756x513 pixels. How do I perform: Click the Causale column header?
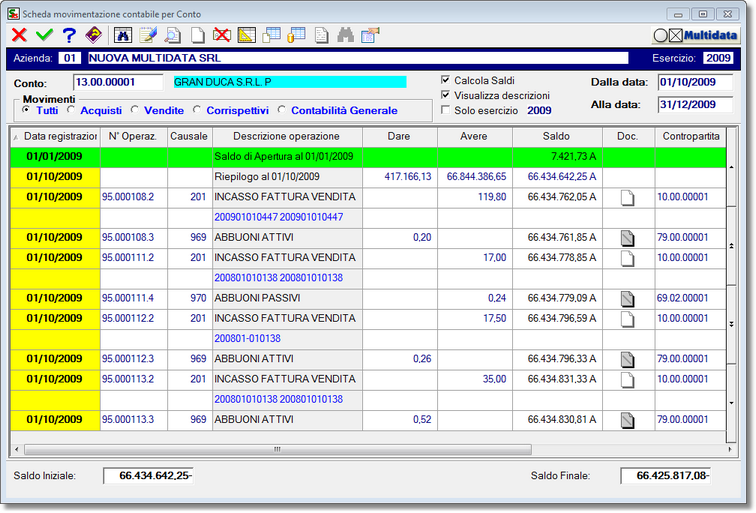[x=189, y=136]
